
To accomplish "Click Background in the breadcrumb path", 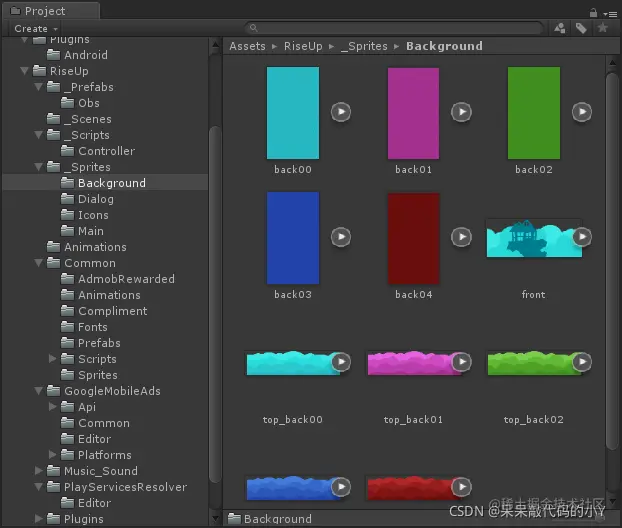I will pos(444,46).
